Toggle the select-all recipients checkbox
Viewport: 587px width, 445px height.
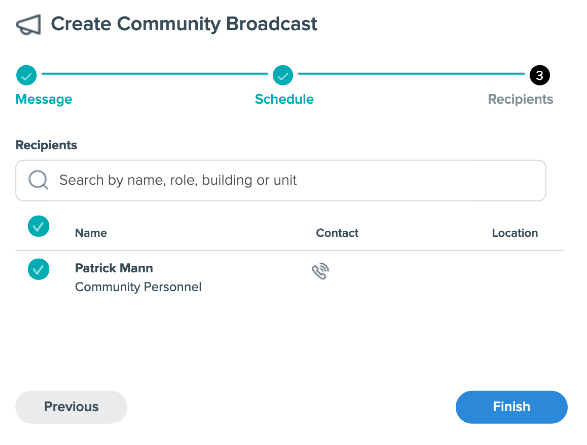pos(39,226)
